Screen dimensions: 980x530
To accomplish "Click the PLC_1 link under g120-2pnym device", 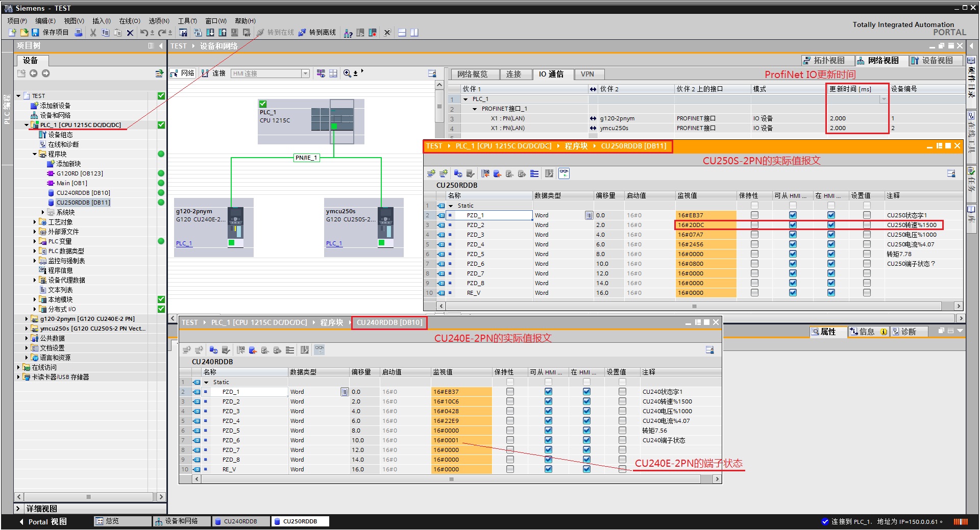I will (184, 243).
